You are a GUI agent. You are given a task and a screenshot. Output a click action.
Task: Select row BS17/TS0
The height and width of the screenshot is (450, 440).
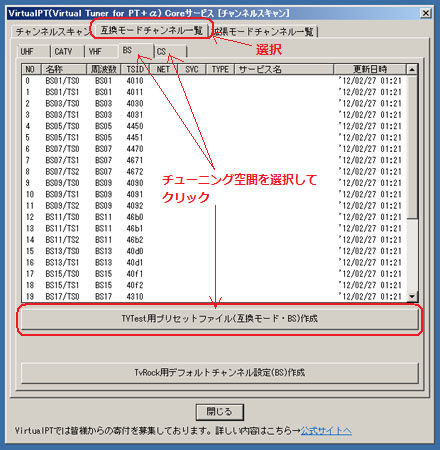pos(214,296)
